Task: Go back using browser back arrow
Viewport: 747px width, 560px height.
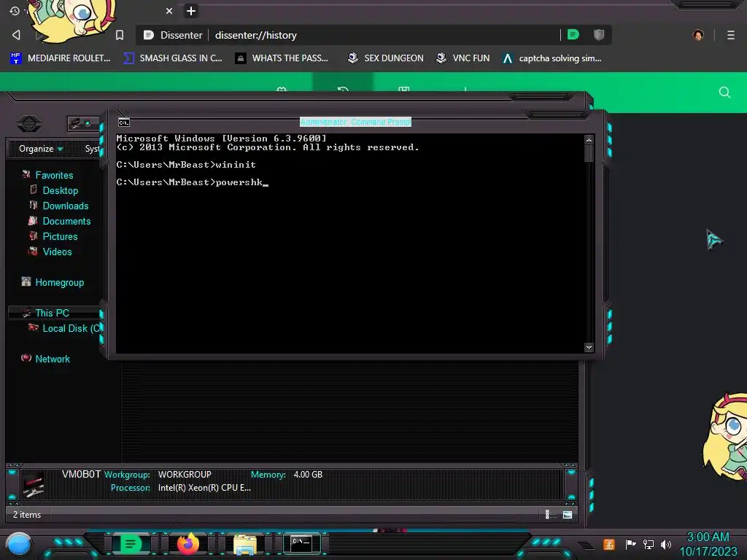Action: coord(16,35)
